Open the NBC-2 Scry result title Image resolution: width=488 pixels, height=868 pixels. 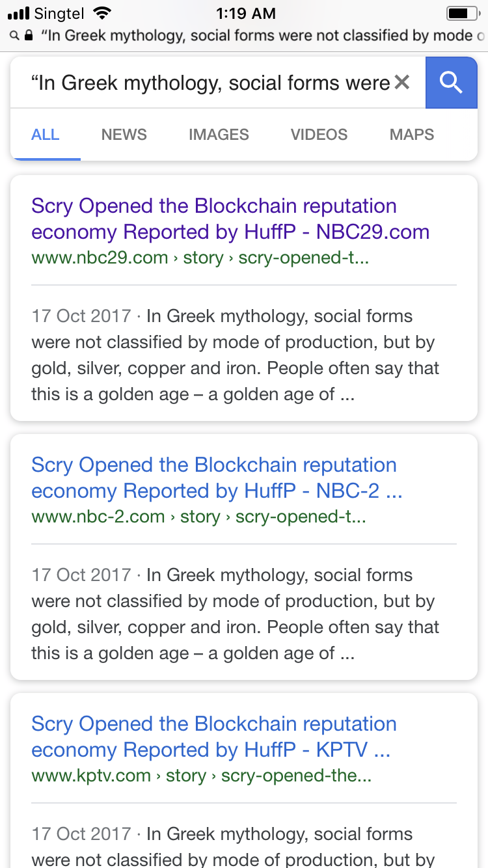click(217, 478)
